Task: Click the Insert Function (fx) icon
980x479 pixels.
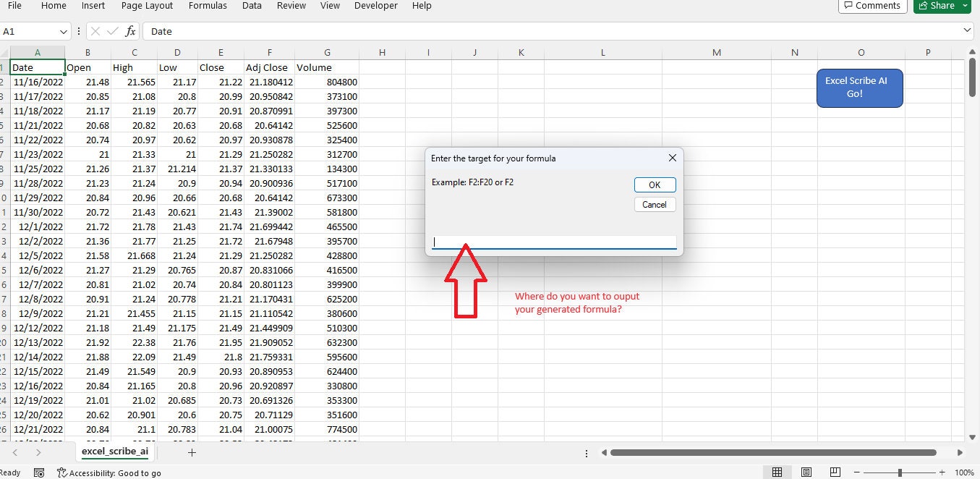Action: click(x=130, y=31)
